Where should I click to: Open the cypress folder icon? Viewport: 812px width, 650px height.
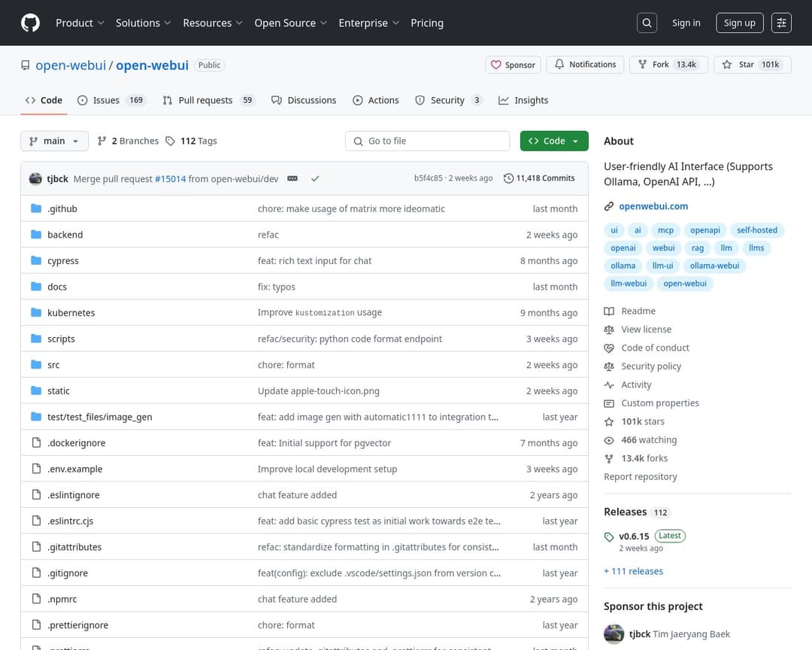coord(36,260)
